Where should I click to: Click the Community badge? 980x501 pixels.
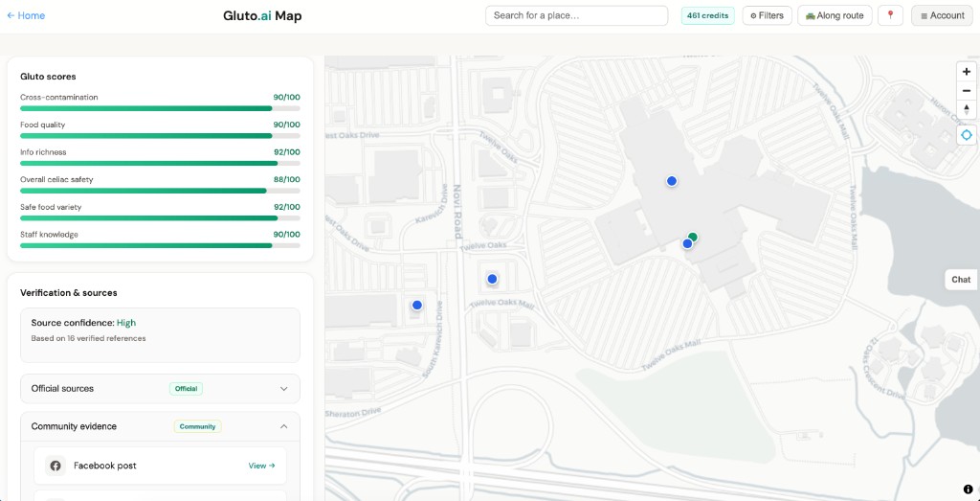(x=197, y=426)
